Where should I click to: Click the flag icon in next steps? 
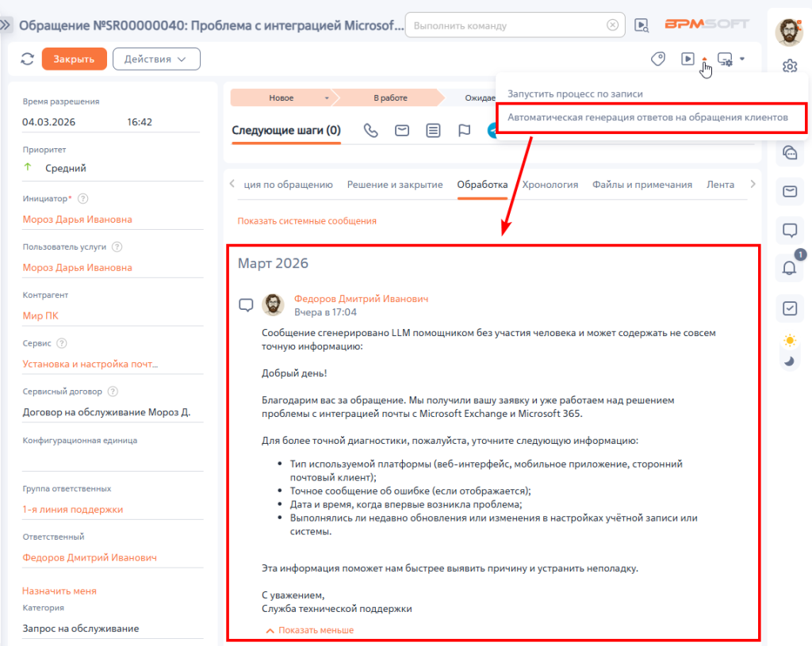[x=465, y=131]
